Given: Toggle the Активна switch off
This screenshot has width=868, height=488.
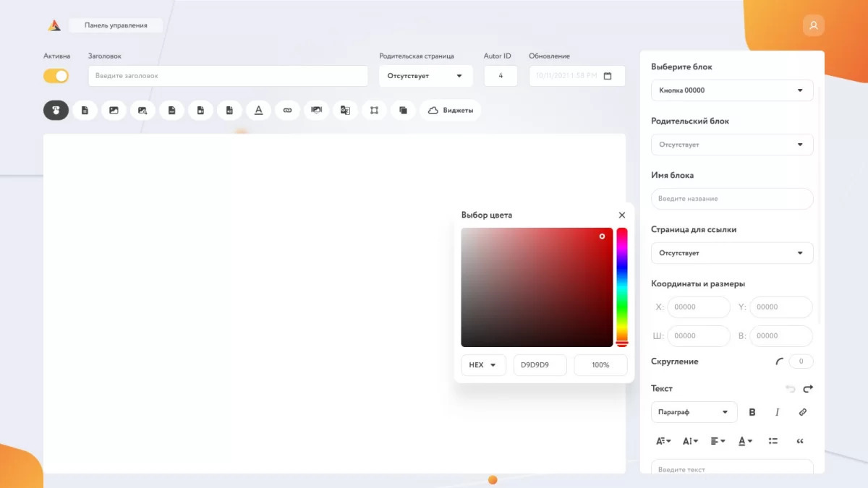Looking at the screenshot, I should click(x=56, y=76).
